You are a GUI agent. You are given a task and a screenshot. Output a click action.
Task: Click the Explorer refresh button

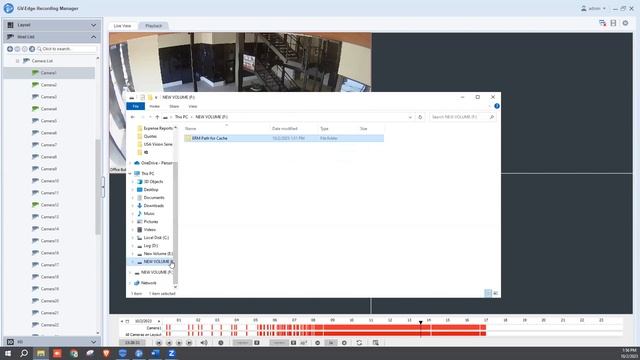[x=420, y=117]
